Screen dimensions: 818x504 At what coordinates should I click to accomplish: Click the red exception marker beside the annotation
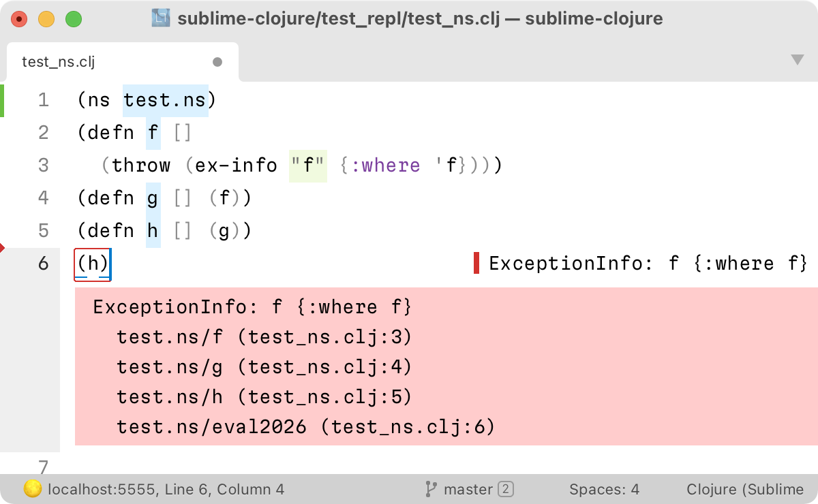(x=476, y=263)
